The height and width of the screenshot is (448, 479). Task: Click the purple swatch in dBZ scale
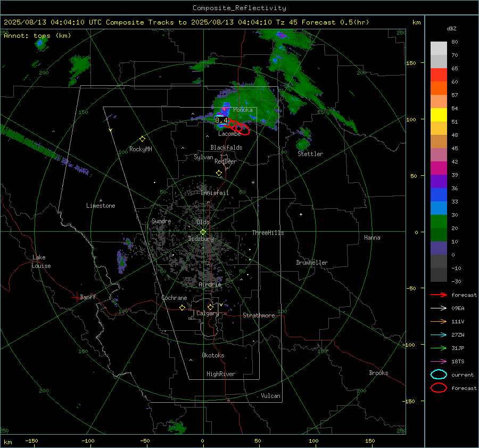pyautogui.click(x=439, y=181)
